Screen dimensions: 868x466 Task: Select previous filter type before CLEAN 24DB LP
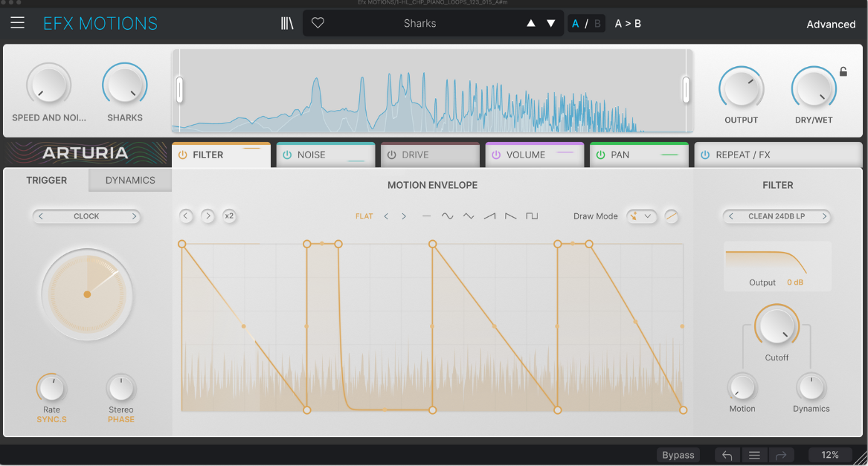tap(730, 216)
